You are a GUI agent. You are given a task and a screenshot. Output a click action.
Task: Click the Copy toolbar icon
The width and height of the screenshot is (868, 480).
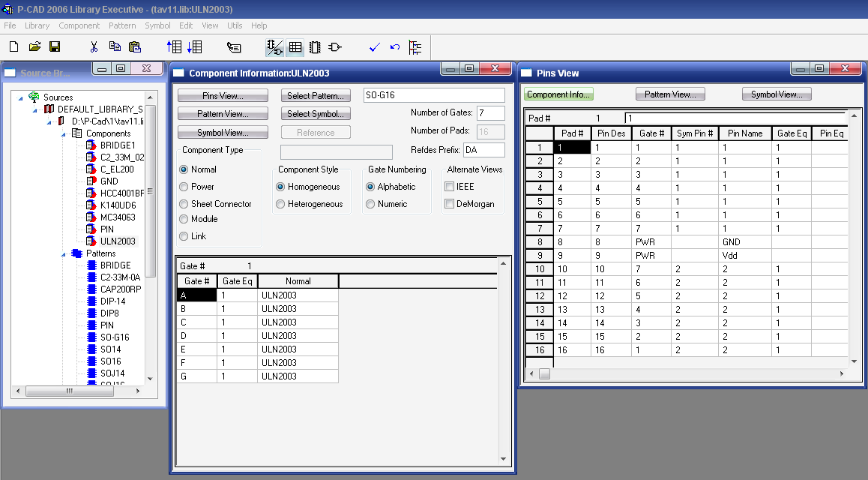point(115,47)
